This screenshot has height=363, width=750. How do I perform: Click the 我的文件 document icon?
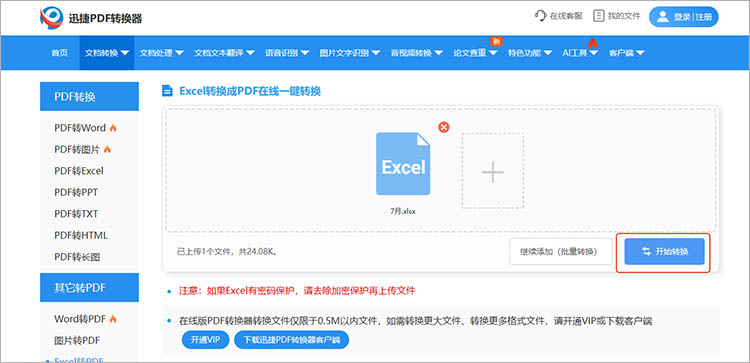(x=598, y=16)
